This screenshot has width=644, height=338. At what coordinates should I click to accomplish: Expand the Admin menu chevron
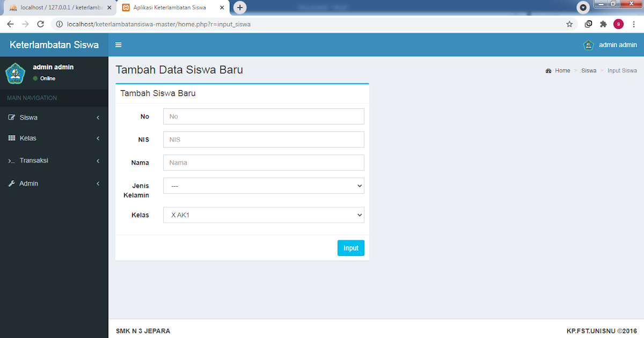pyautogui.click(x=98, y=183)
